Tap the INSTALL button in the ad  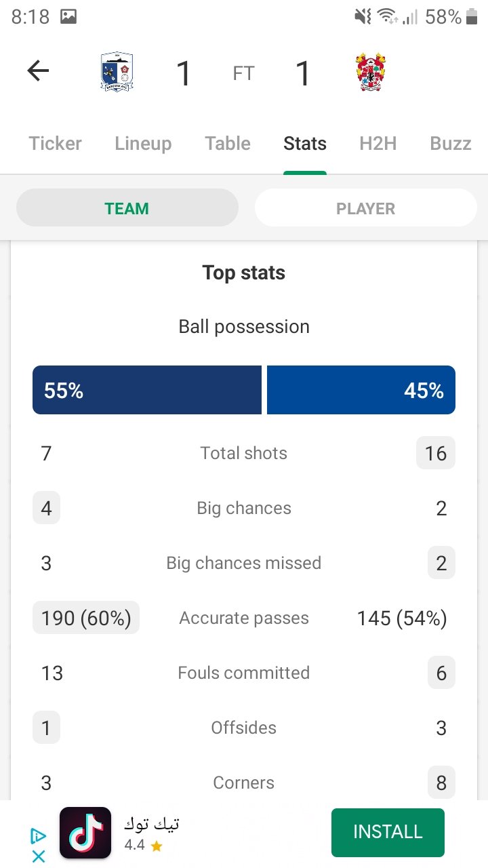[x=388, y=832]
